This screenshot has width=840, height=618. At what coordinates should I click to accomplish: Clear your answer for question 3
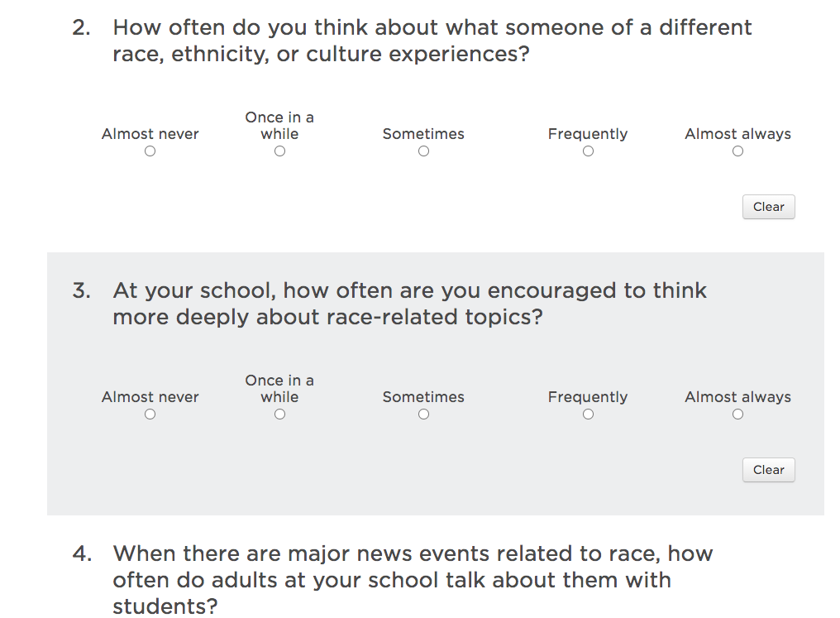(x=768, y=470)
